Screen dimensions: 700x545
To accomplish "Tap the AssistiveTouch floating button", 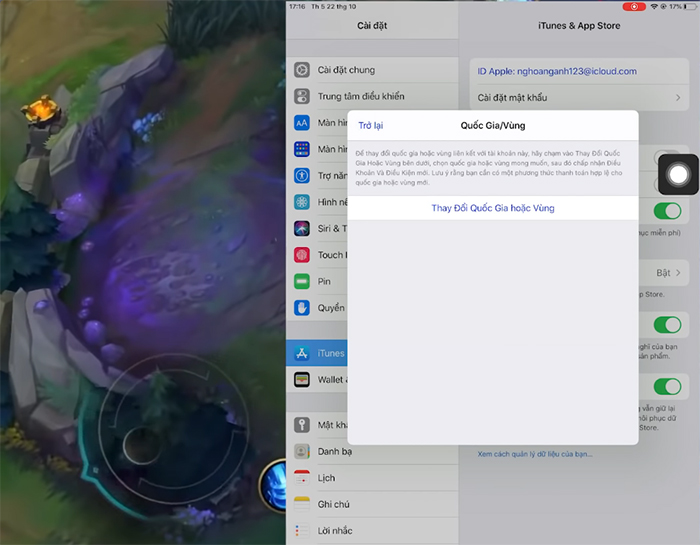I will [678, 175].
